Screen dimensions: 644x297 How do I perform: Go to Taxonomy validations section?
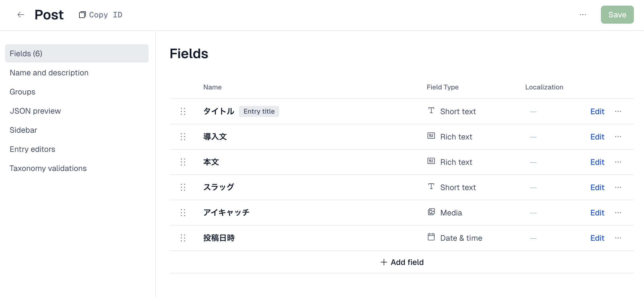pos(48,168)
